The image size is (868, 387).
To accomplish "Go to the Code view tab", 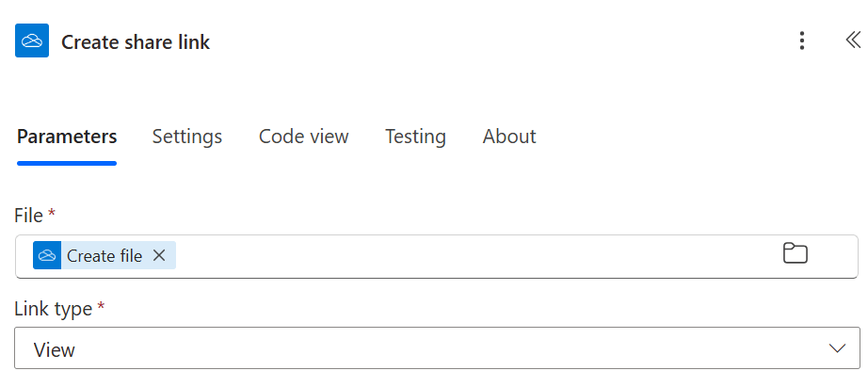I will (304, 137).
